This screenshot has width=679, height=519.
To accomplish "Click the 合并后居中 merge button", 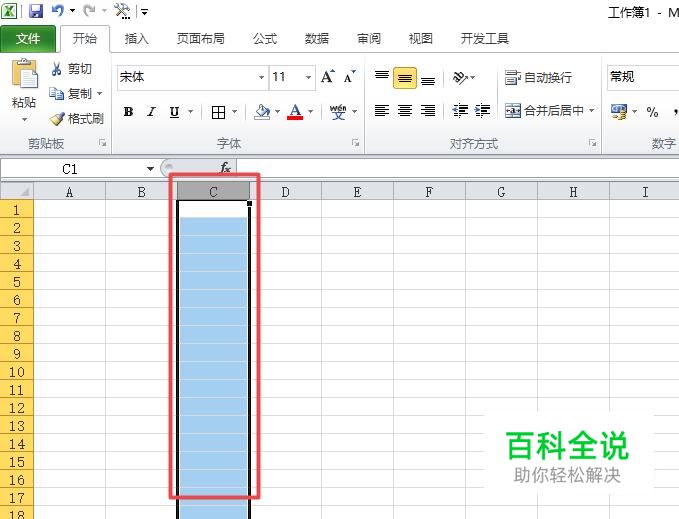I will click(x=544, y=111).
